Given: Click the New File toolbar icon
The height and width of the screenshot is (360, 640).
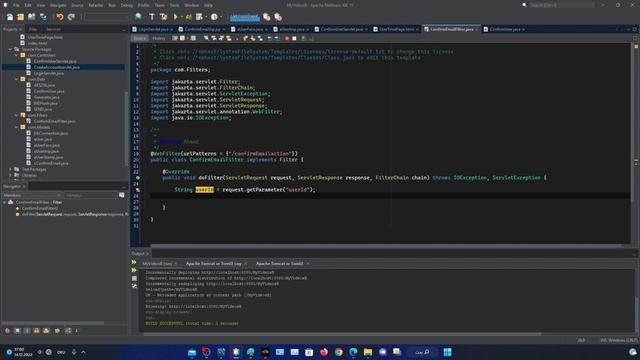Looking at the screenshot, I should (9, 17).
